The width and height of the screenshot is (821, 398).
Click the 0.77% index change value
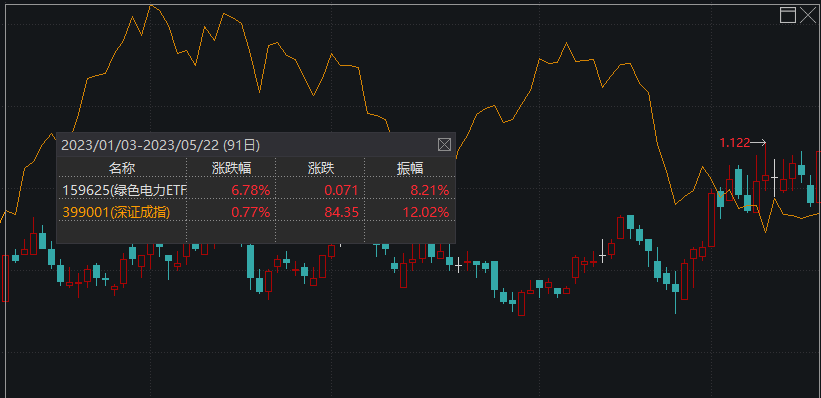pyautogui.click(x=251, y=212)
